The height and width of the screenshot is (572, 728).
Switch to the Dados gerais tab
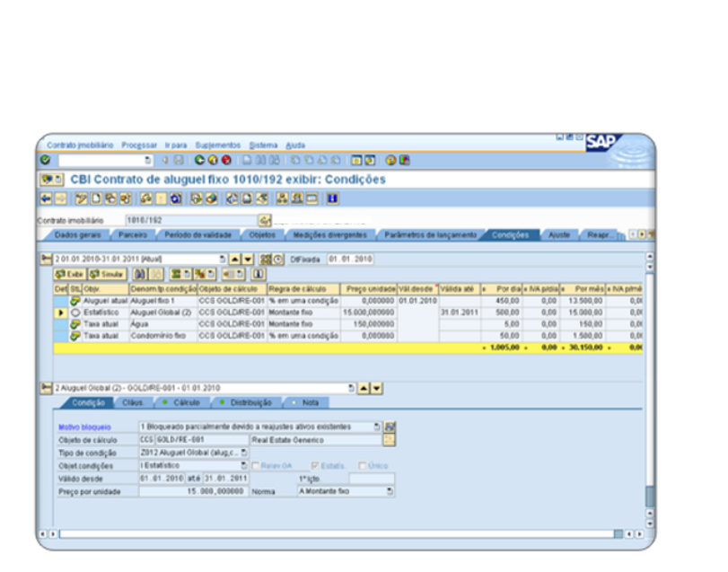point(77,235)
